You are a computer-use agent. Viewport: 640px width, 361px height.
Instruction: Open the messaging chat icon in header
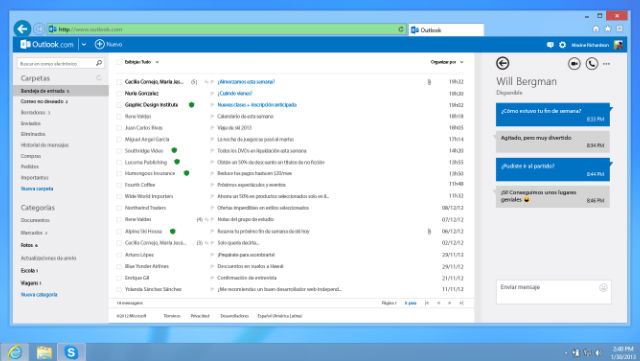tap(550, 45)
